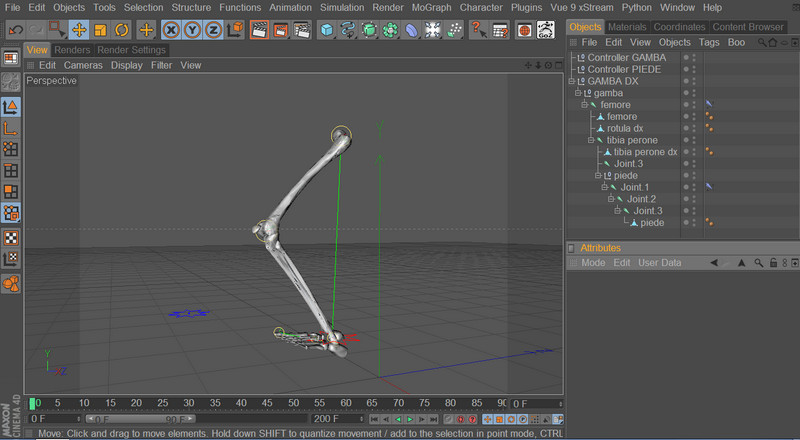The width and height of the screenshot is (800, 440).
Task: Click Record Active Objects keyframe button
Action: coord(449,420)
